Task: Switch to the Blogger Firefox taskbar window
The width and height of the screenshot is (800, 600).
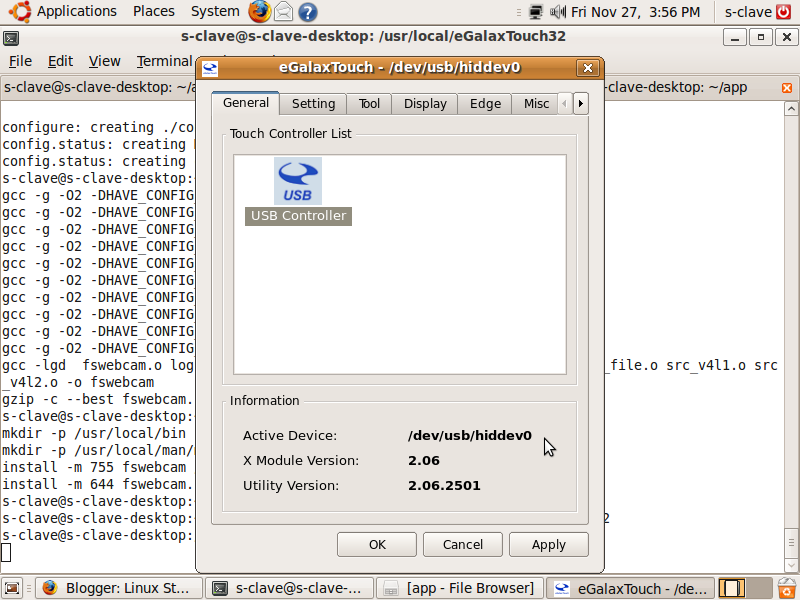Action: [x=119, y=588]
